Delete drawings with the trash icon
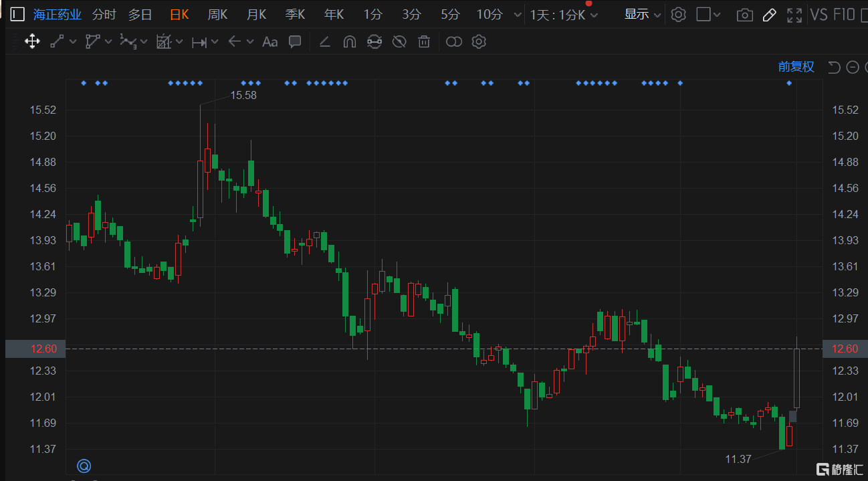Viewport: 868px width, 481px height. 424,42
